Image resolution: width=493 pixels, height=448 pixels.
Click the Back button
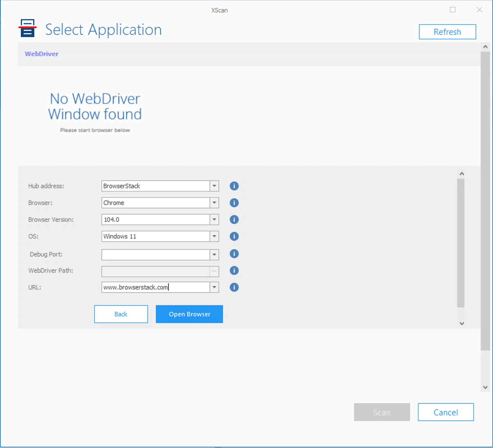(x=121, y=314)
